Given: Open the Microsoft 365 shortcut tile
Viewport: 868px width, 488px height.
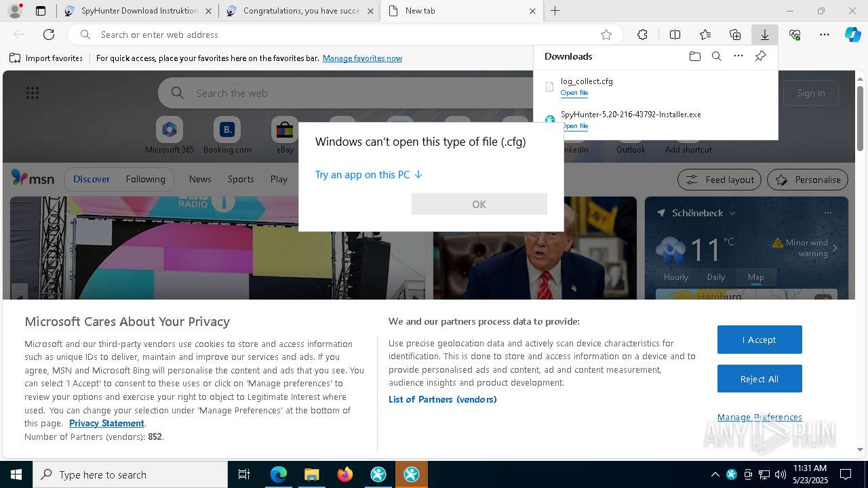Looking at the screenshot, I should tap(170, 135).
